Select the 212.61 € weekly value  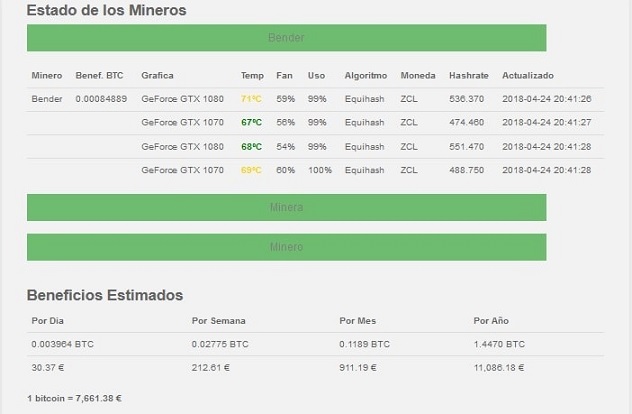(x=210, y=368)
